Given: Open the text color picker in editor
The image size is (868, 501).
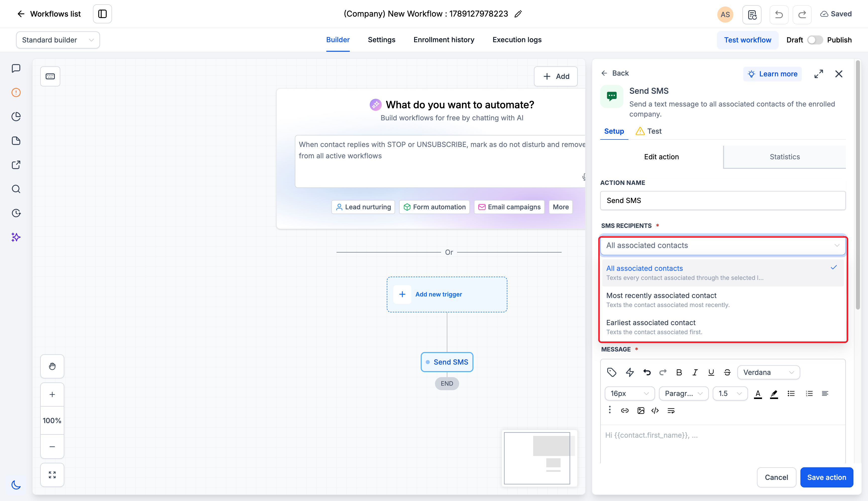Looking at the screenshot, I should point(757,394).
